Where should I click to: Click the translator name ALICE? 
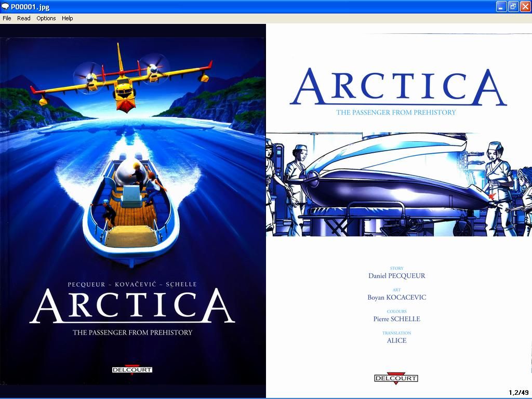[396, 341]
